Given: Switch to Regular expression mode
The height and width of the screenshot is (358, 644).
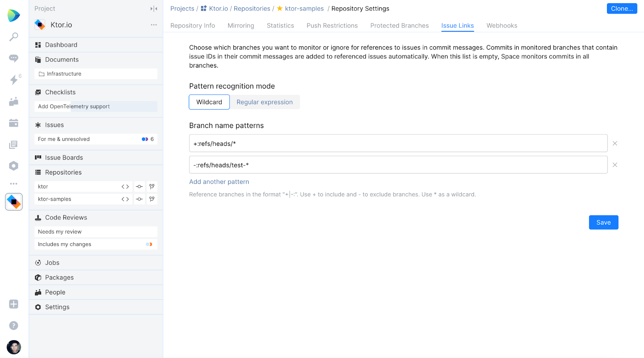Looking at the screenshot, I should pyautogui.click(x=264, y=102).
